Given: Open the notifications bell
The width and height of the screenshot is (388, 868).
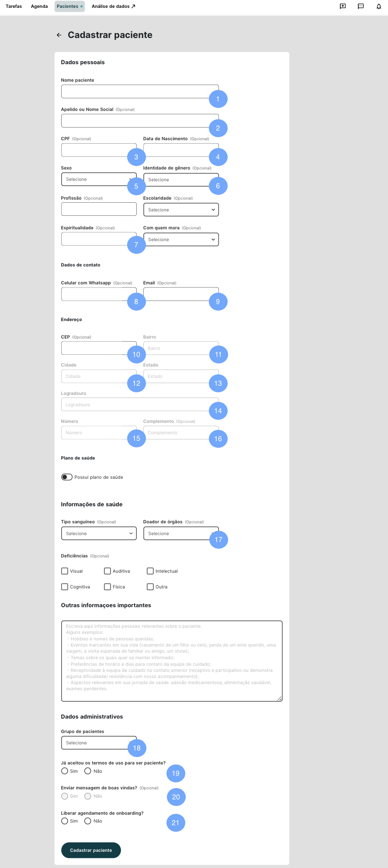Looking at the screenshot, I should click(378, 7).
